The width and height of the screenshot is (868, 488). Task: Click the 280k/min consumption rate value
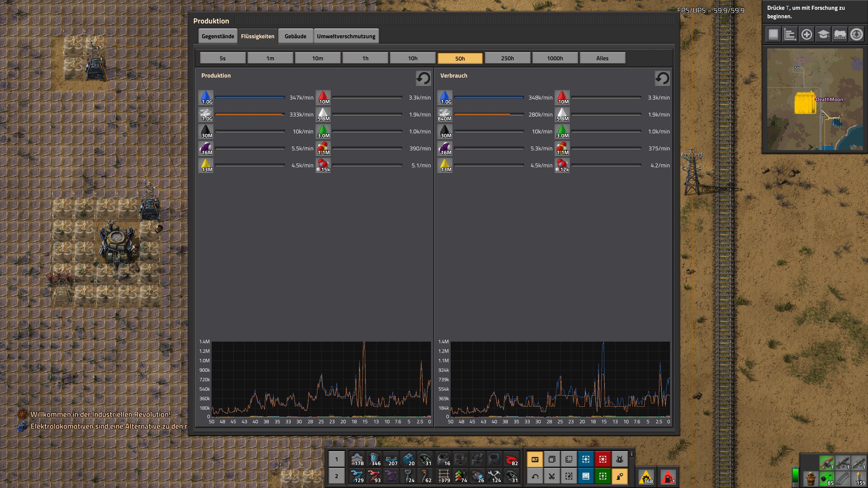[540, 115]
